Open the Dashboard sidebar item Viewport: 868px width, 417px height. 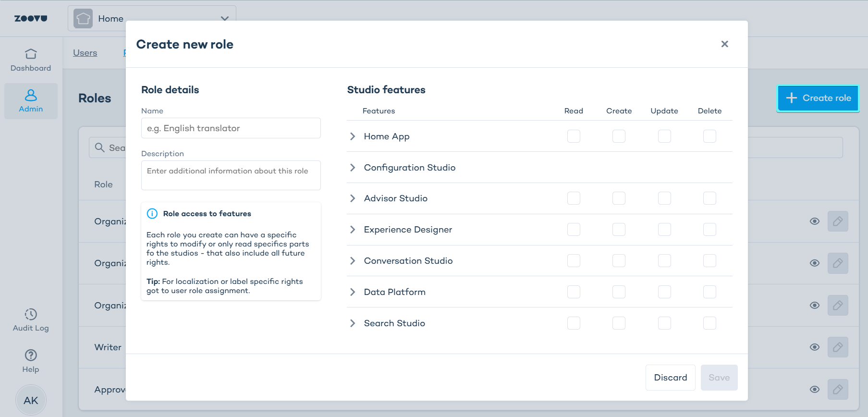[x=31, y=60]
